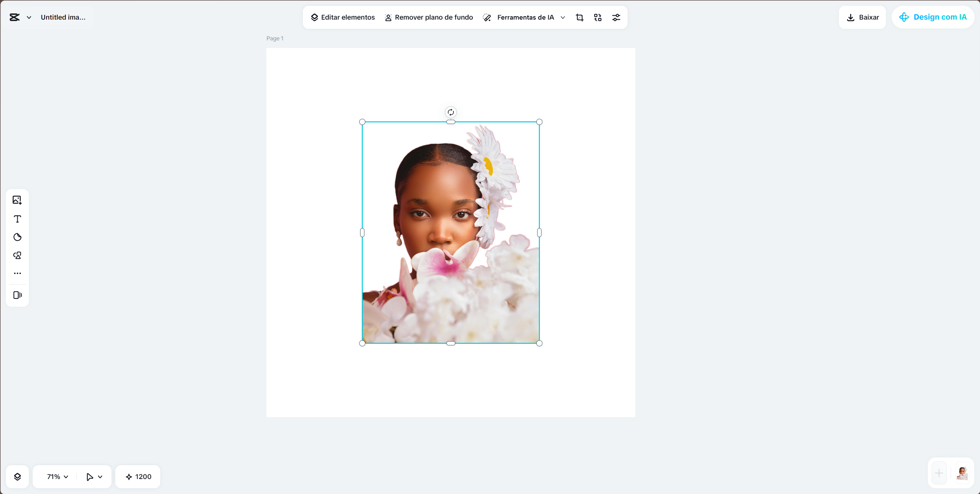Open image adjustments sliders icon

coord(616,17)
